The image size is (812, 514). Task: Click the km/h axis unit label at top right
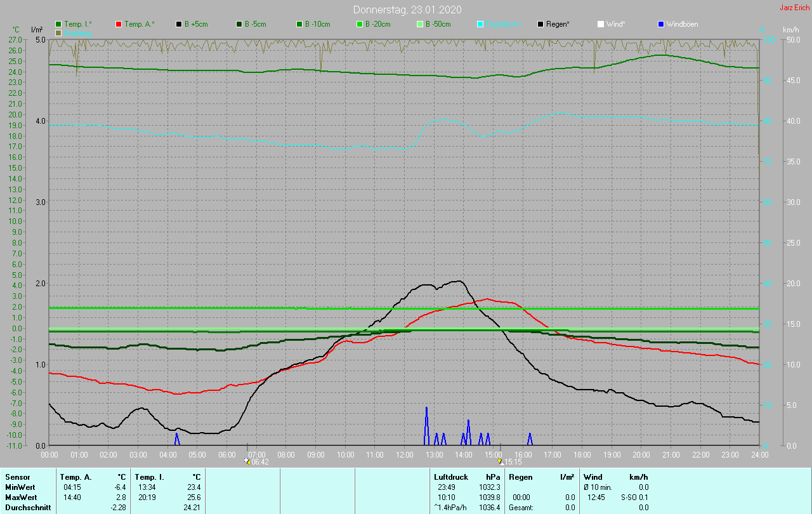coord(790,30)
